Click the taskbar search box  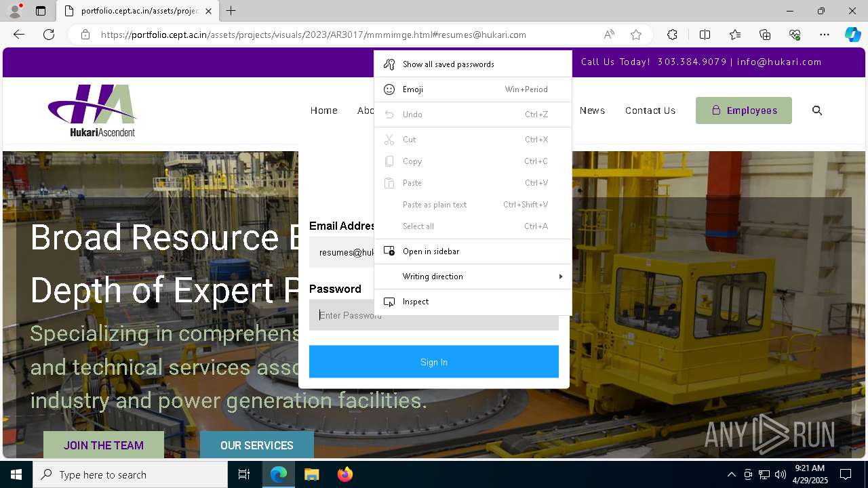pos(130,474)
